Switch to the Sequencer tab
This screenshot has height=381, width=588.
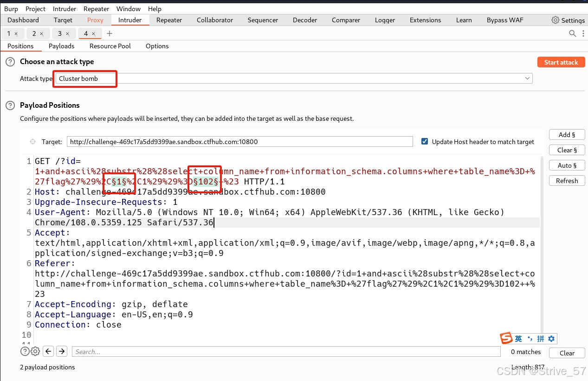(x=263, y=20)
